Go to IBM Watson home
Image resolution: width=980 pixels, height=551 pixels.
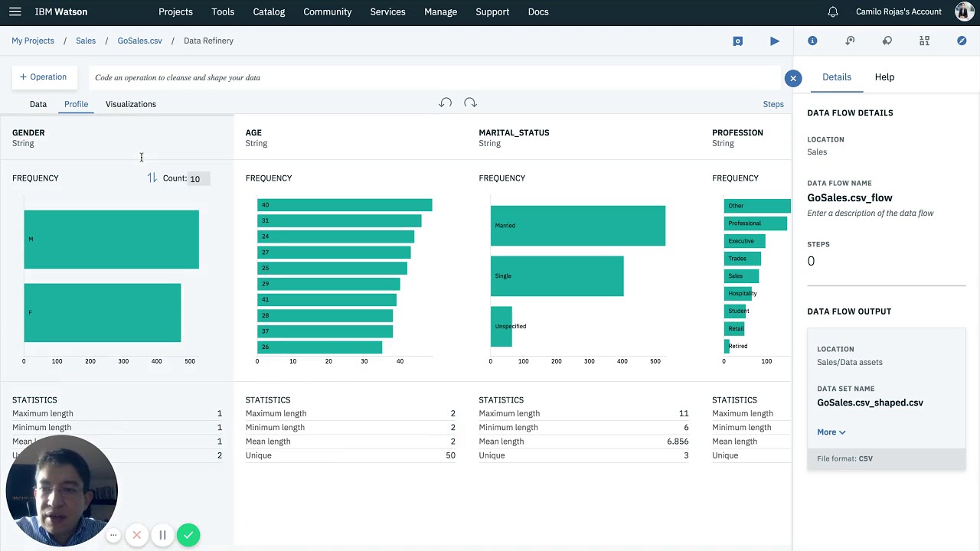61,11
